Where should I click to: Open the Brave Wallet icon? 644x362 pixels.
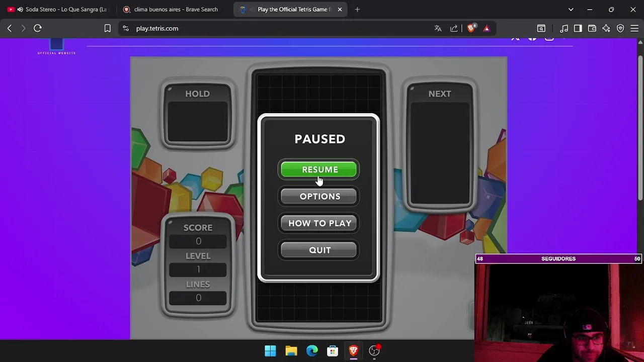[x=592, y=29]
